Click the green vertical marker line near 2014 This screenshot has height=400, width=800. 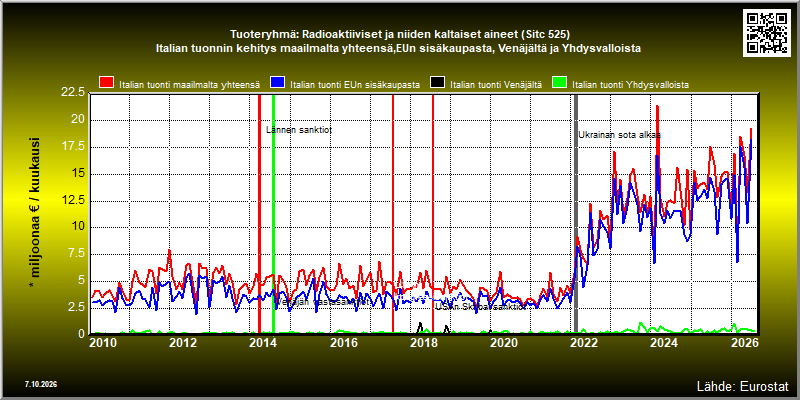[x=273, y=214]
